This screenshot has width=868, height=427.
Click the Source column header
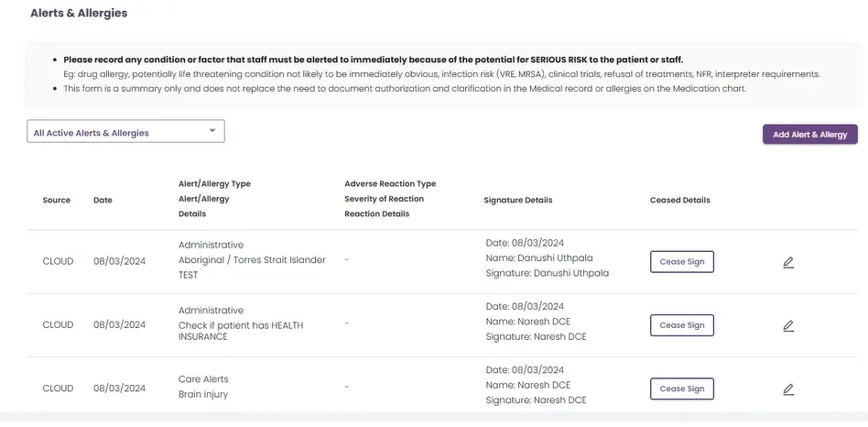pos(56,200)
